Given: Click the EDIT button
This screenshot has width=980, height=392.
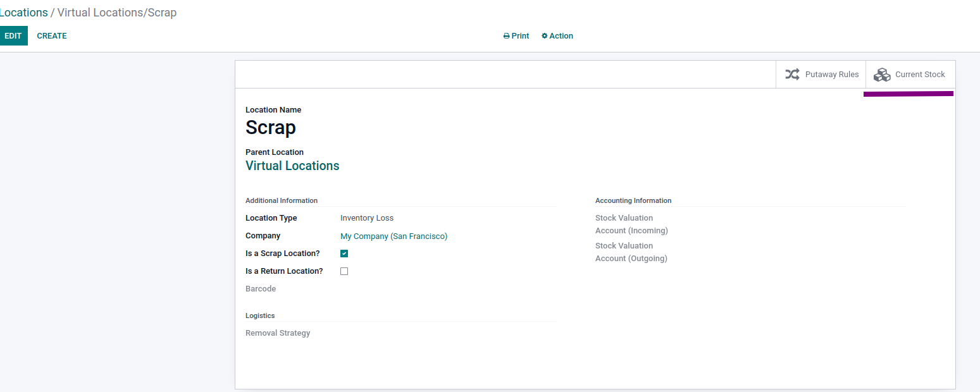Looking at the screenshot, I should coord(13,36).
